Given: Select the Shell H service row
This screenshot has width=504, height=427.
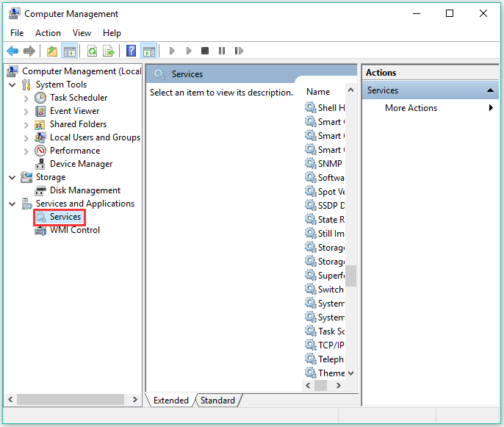Looking at the screenshot, I should pyautogui.click(x=325, y=108).
